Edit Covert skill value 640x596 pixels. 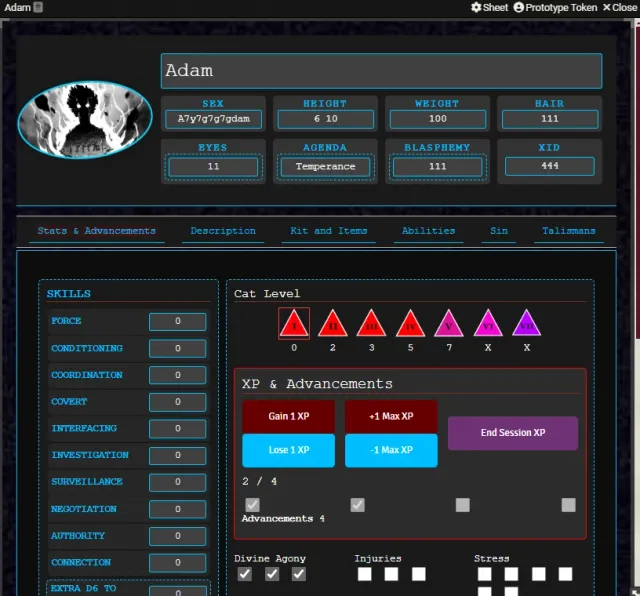[178, 402]
